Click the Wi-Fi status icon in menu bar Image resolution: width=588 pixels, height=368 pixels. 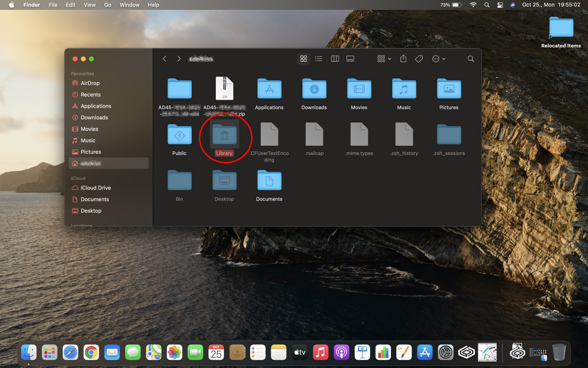coord(473,5)
